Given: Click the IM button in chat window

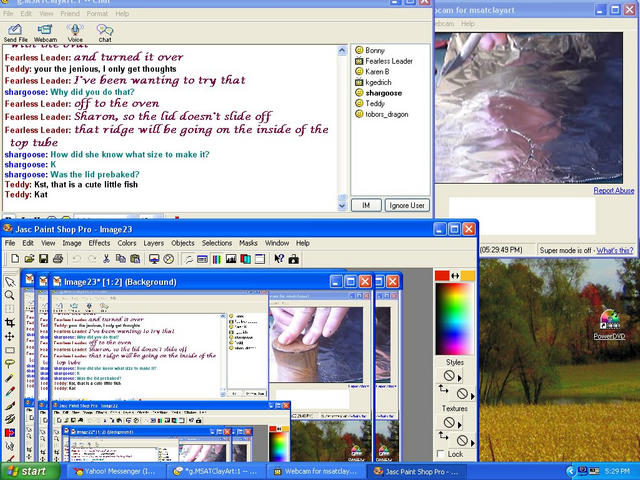Looking at the screenshot, I should point(366,205).
